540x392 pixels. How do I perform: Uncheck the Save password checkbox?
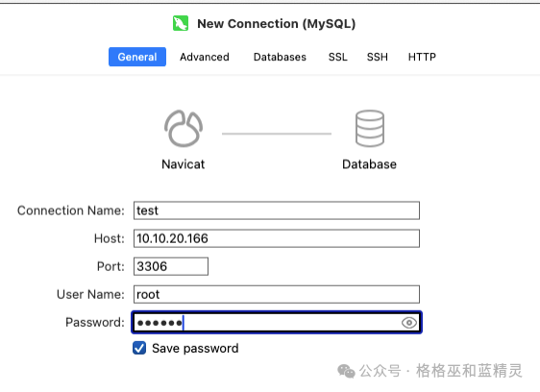point(139,348)
